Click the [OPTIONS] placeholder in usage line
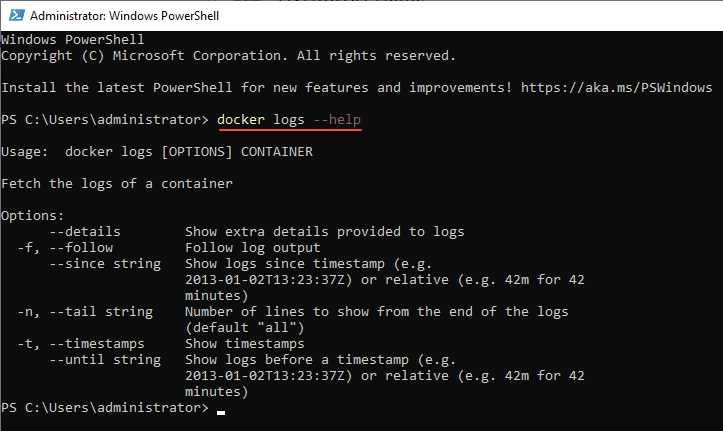The height and width of the screenshot is (431, 723). coord(197,152)
